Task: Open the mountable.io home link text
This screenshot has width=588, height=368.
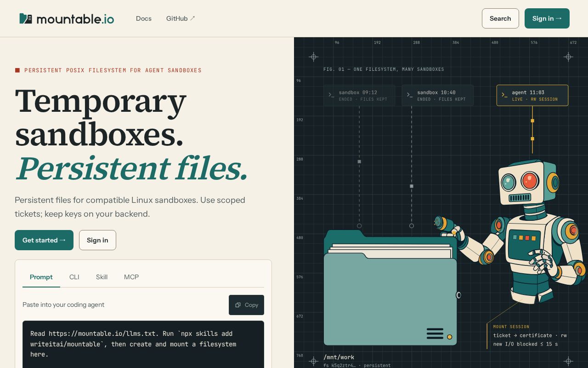Action: click(x=75, y=19)
